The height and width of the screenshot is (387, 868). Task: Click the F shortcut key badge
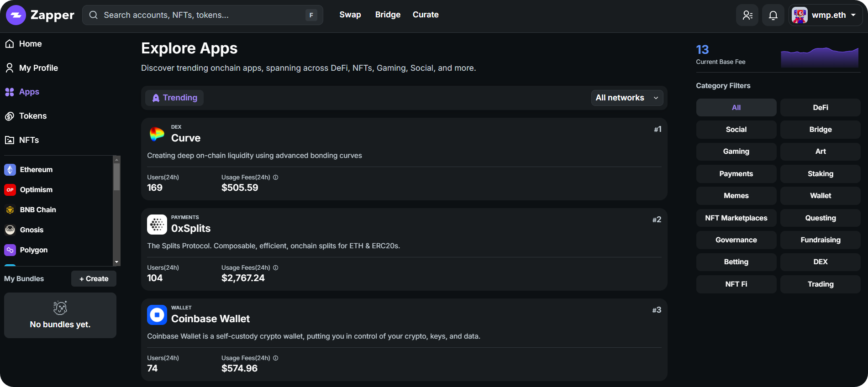pos(311,15)
